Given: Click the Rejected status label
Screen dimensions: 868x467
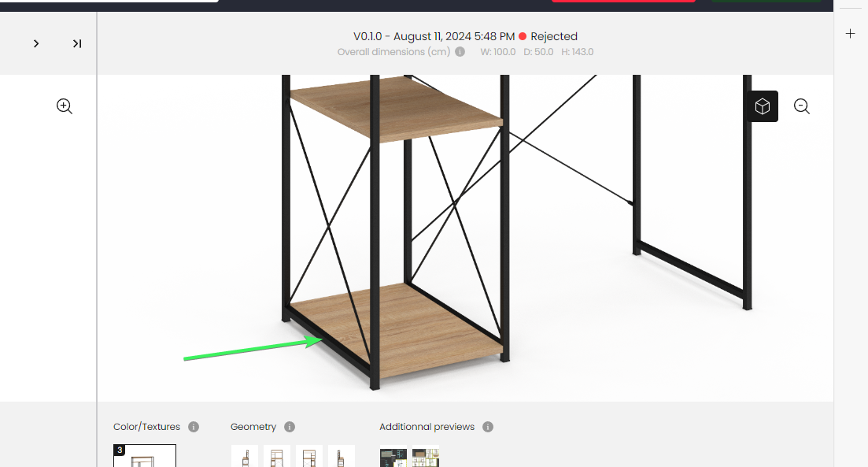Looking at the screenshot, I should (x=553, y=36).
